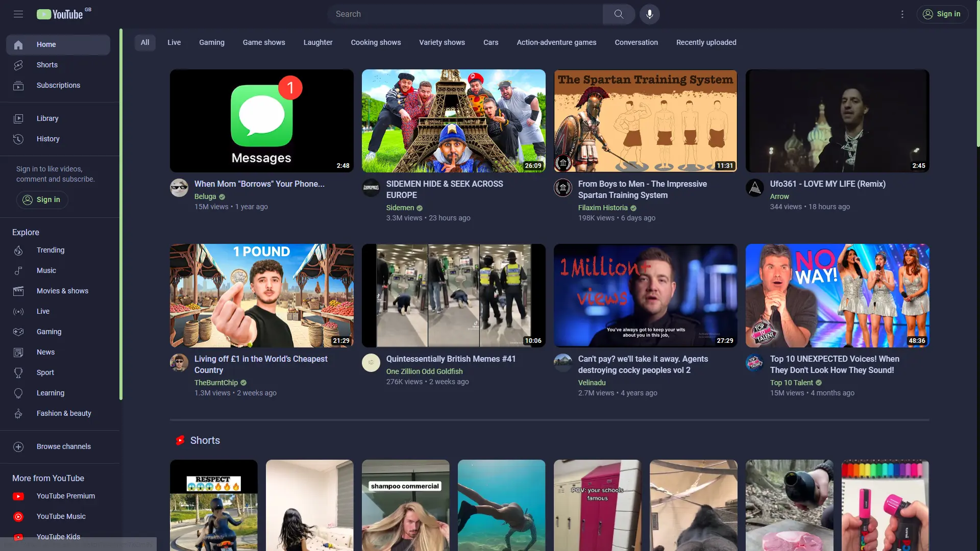The image size is (980, 551).
Task: Select the Live filter chip
Action: (174, 42)
